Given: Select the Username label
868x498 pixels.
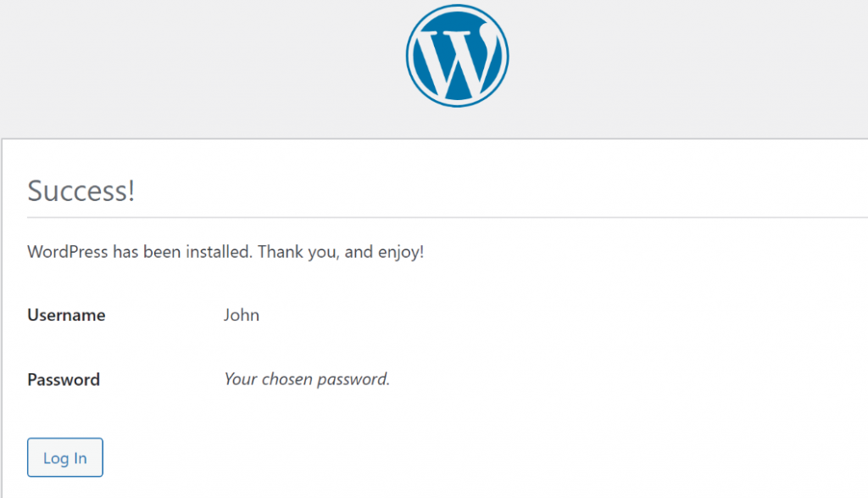Looking at the screenshot, I should point(66,315).
